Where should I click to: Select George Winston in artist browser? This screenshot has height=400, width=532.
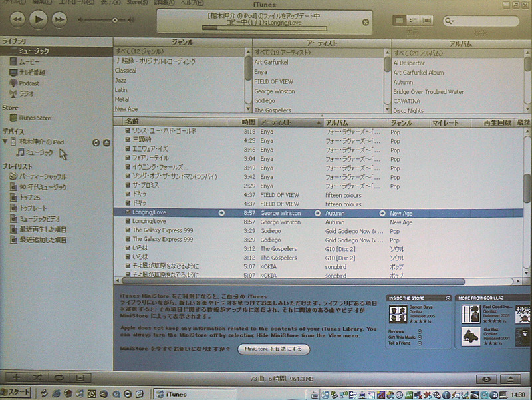[x=275, y=91]
